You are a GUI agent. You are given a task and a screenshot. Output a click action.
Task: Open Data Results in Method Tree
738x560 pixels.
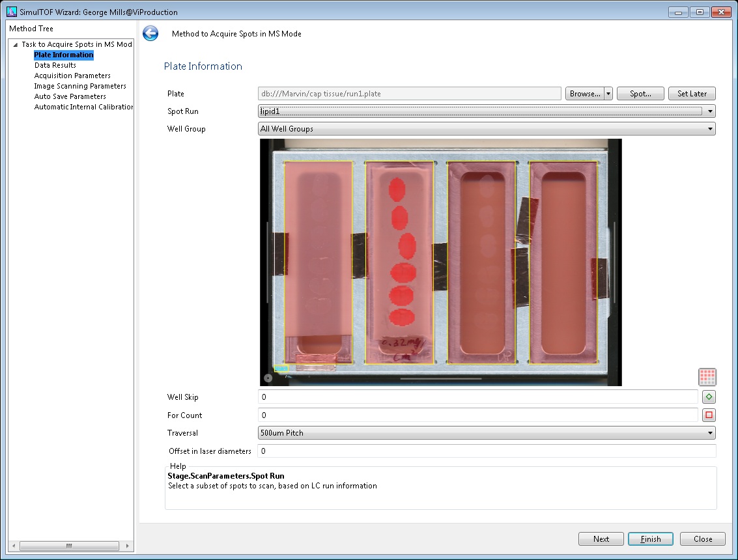pyautogui.click(x=55, y=65)
